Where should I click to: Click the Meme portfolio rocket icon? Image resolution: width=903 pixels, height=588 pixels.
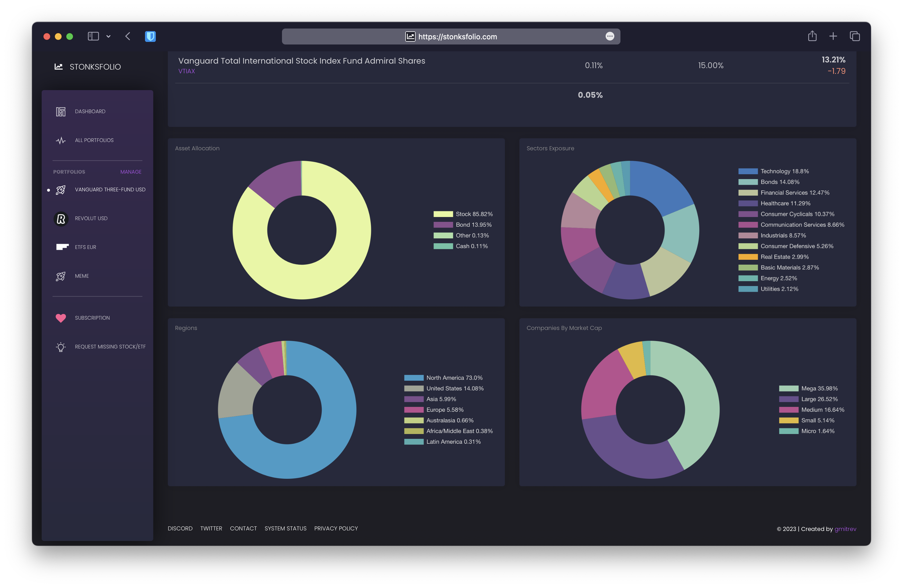tap(61, 276)
